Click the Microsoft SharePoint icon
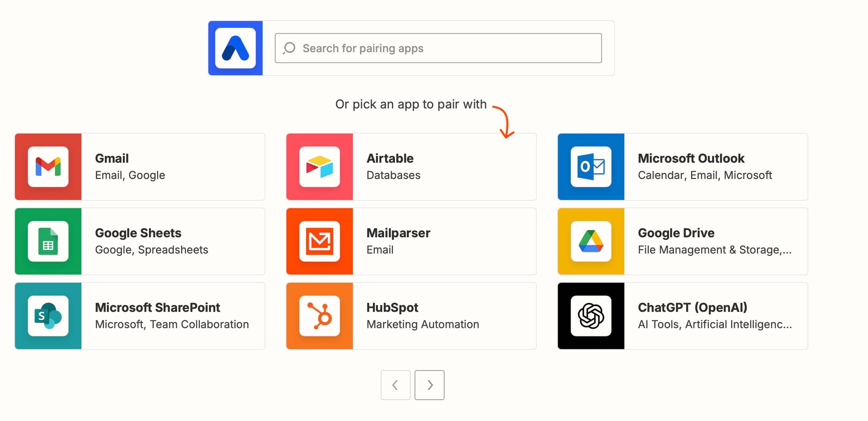The height and width of the screenshot is (421, 868). coord(48,316)
